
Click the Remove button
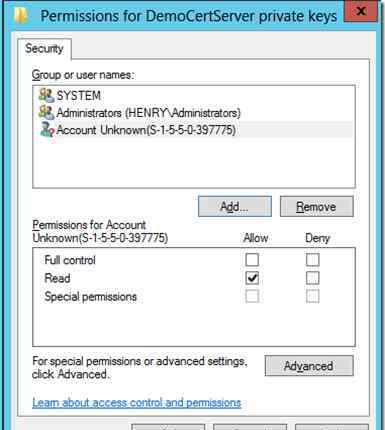[x=316, y=207]
